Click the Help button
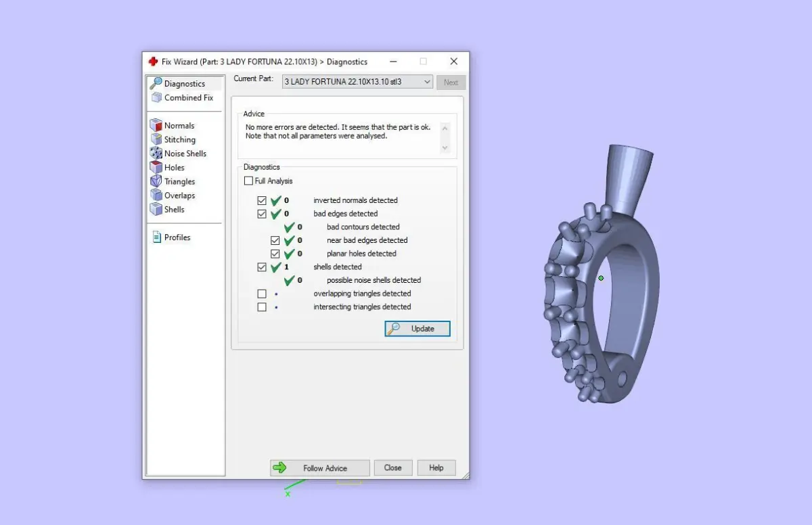Image resolution: width=812 pixels, height=525 pixels. coord(436,467)
